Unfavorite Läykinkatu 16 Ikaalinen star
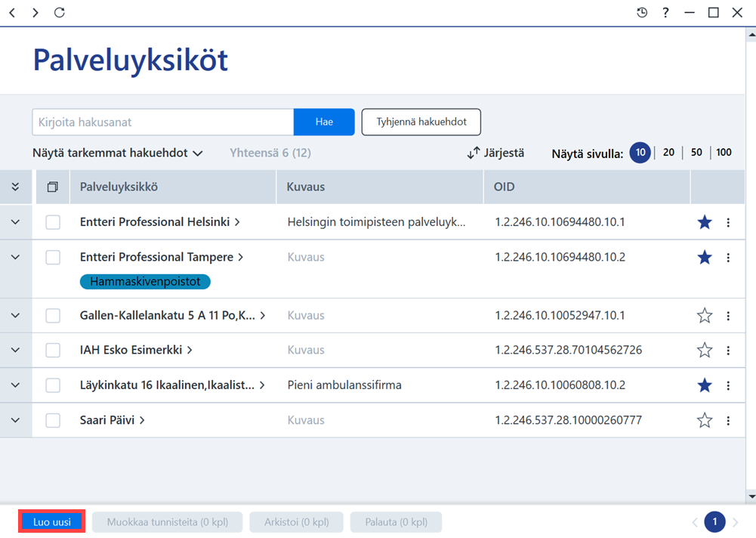The width and height of the screenshot is (756, 538). coord(705,385)
